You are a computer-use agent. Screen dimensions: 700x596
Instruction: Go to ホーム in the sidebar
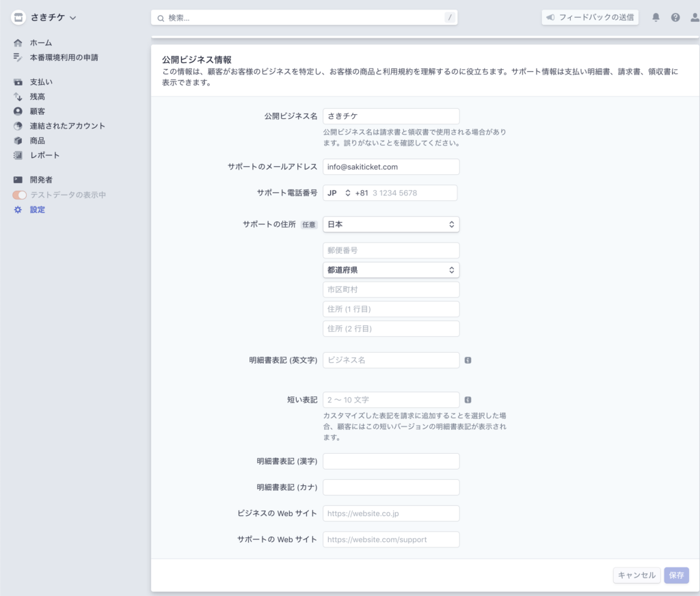(x=41, y=43)
